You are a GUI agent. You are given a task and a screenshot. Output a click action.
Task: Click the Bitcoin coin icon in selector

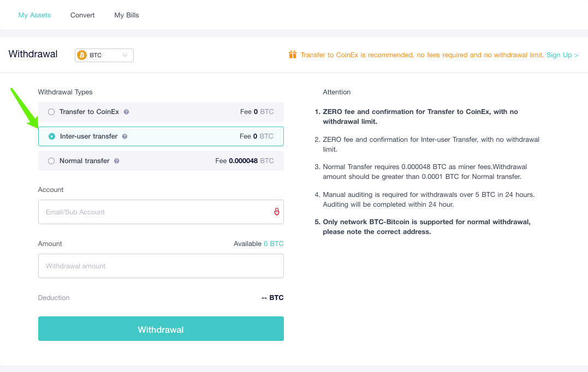(82, 55)
